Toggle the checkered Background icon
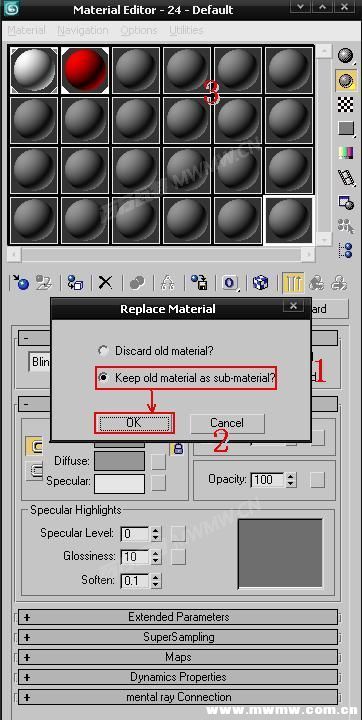This screenshot has width=362, height=720. click(345, 105)
